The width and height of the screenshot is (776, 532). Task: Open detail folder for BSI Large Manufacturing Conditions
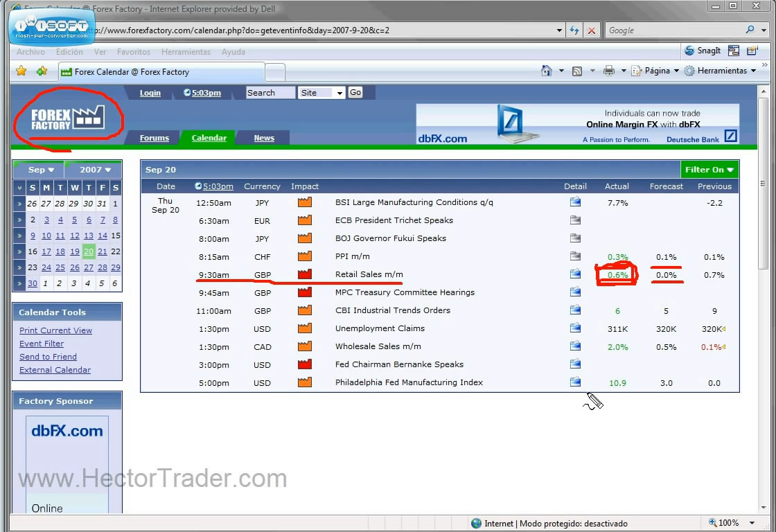click(x=575, y=202)
